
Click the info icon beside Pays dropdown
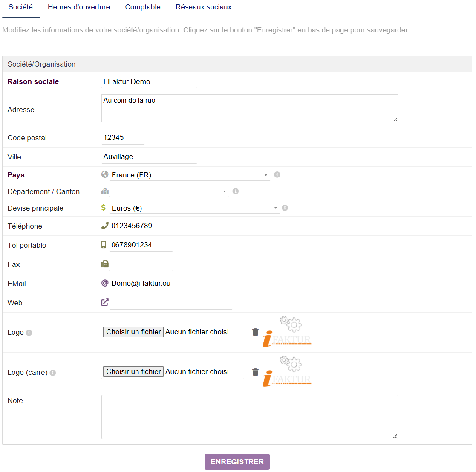coord(277,175)
